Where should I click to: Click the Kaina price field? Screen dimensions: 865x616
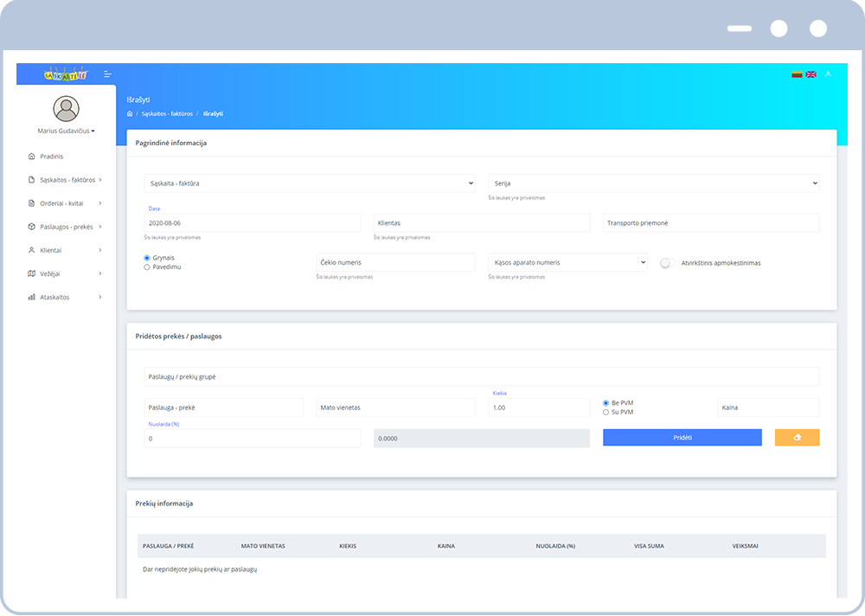[768, 407]
